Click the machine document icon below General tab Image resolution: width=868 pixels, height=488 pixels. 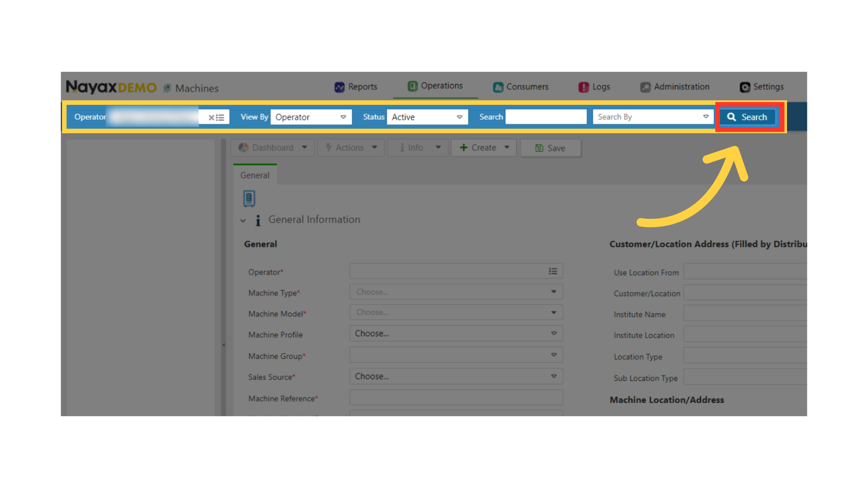pos(249,198)
